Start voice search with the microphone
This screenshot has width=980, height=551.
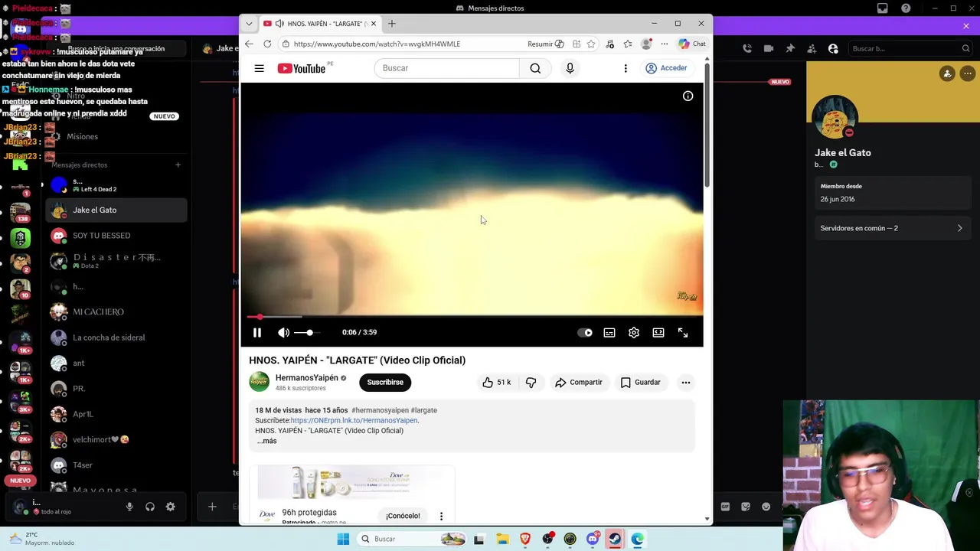(x=570, y=68)
